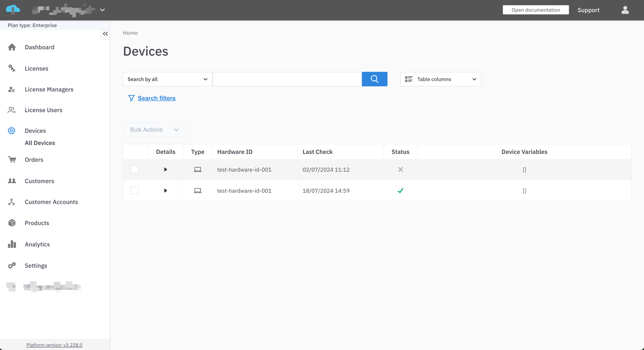This screenshot has height=350, width=644.
Task: Collapse the sidebar with double-chevron icon
Action: point(105,34)
